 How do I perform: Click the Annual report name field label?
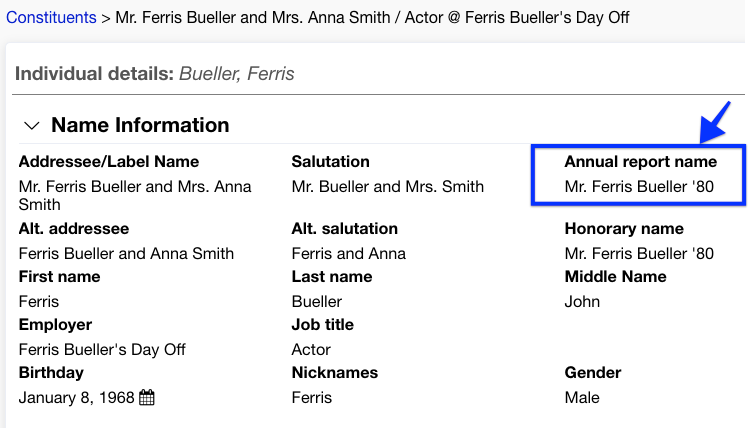pyautogui.click(x=640, y=162)
